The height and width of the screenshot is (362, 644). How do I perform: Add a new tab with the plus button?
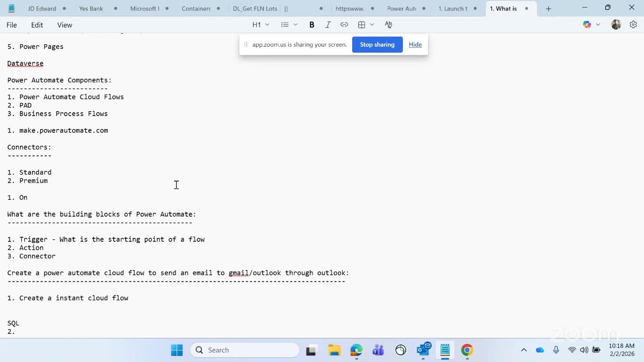(x=548, y=9)
